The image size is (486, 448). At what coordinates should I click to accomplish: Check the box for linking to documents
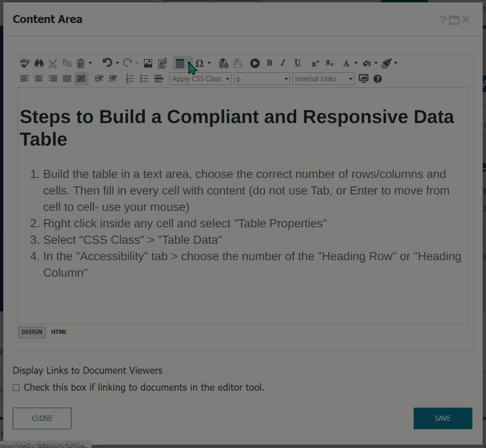(x=16, y=387)
